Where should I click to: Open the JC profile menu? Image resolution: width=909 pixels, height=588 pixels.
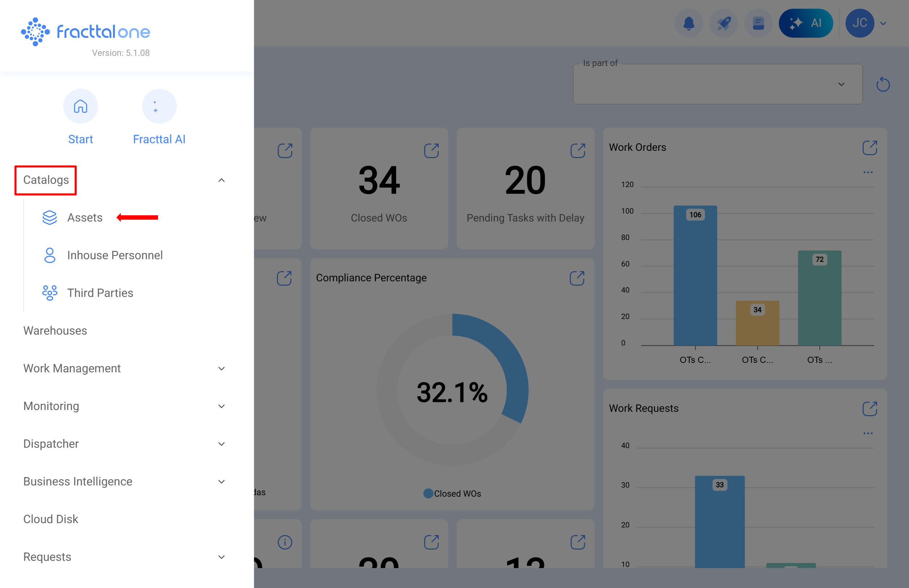[860, 23]
